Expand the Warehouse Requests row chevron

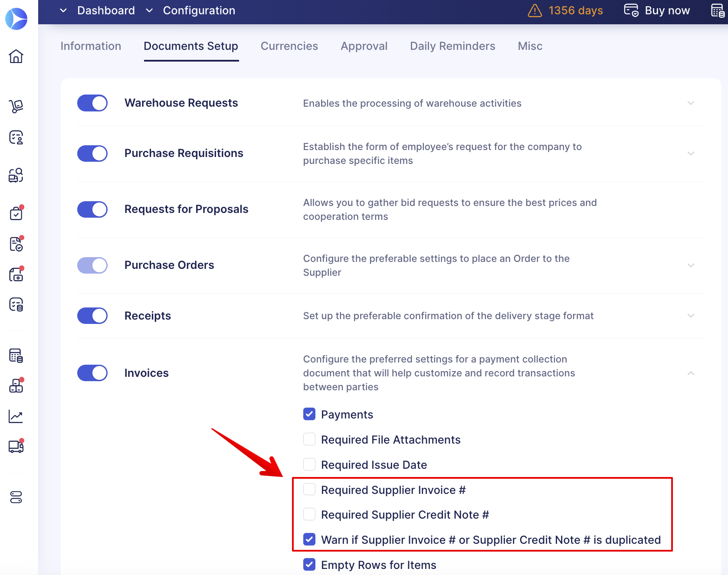pos(691,103)
